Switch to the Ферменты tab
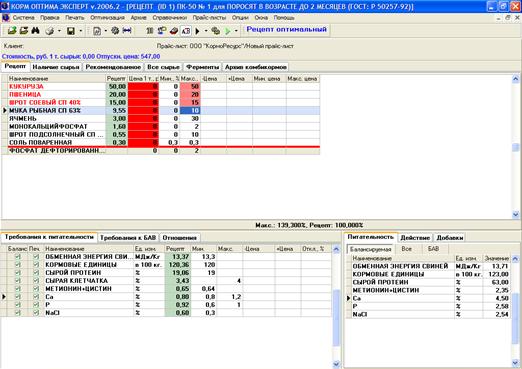The height and width of the screenshot is (369, 522). pyautogui.click(x=202, y=67)
